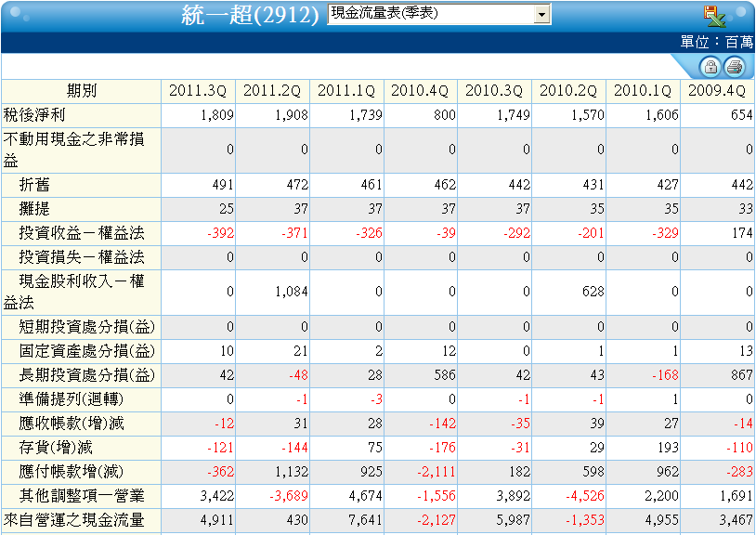This screenshot has width=756, height=535.
Task: Click the -1,353 operating cash flow value
Action: click(585, 520)
